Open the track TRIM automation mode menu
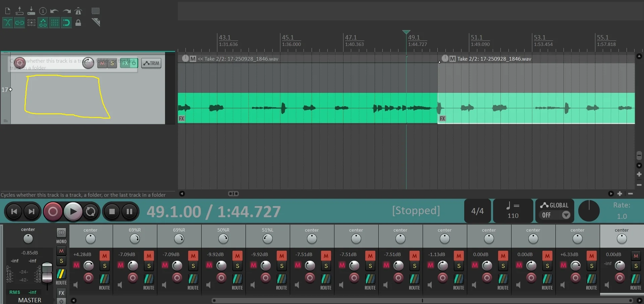 tap(151, 63)
